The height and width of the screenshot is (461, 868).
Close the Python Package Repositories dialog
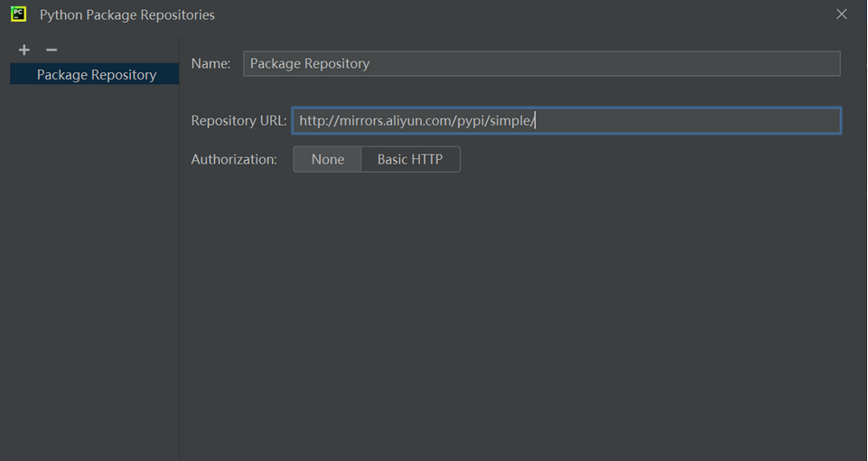pos(842,14)
